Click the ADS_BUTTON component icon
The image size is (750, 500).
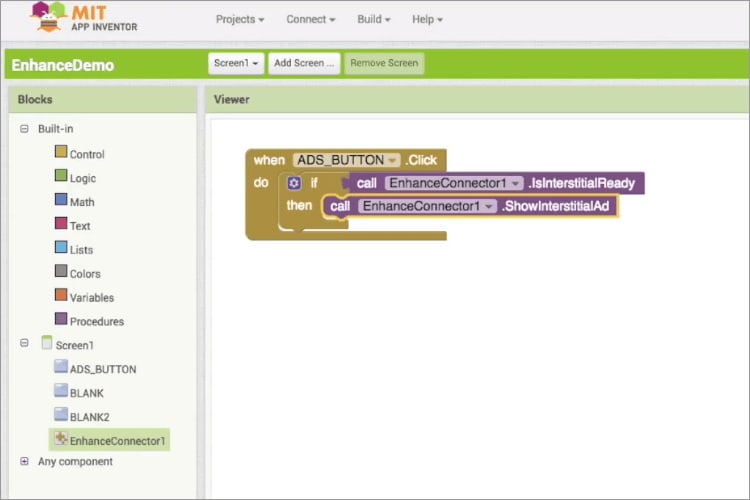pos(61,367)
